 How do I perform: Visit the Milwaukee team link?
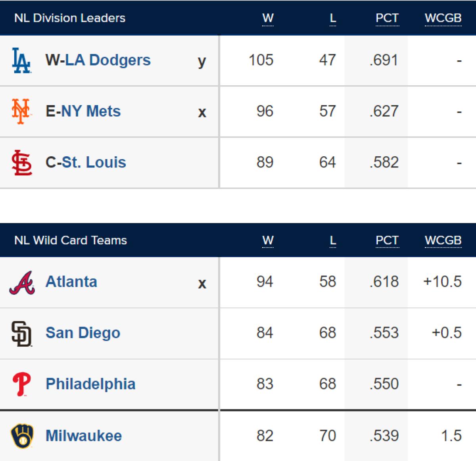84,436
